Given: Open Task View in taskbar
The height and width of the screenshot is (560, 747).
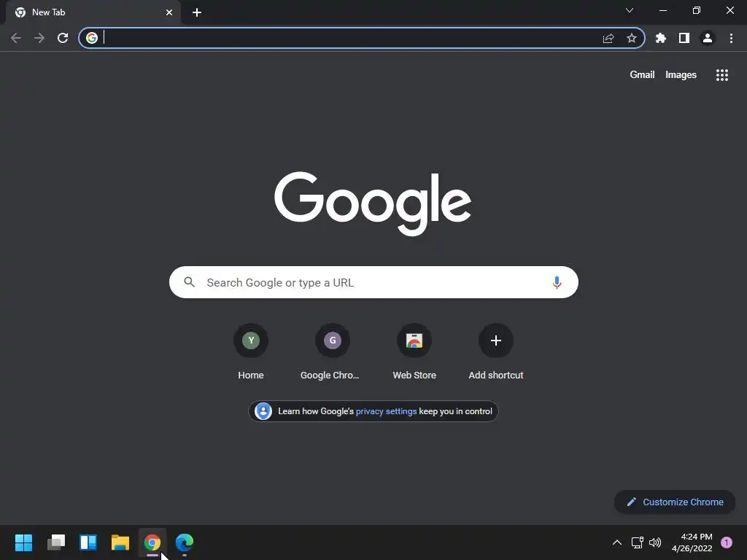Looking at the screenshot, I should click(x=55, y=542).
